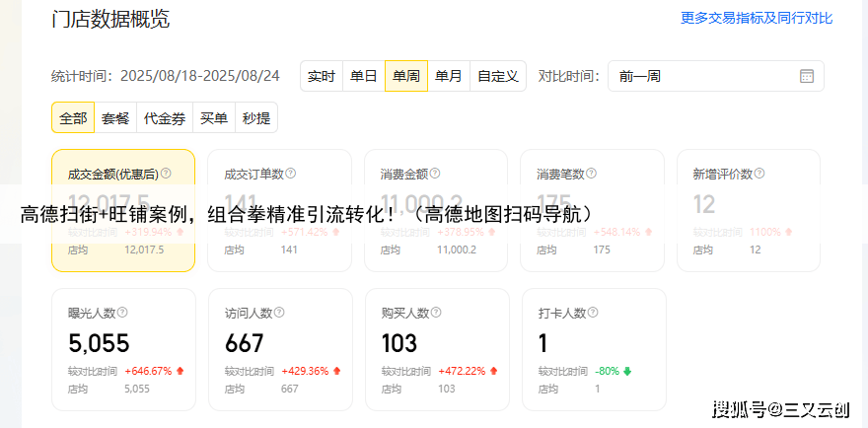Click help icon next to 曝光人数

(x=122, y=313)
